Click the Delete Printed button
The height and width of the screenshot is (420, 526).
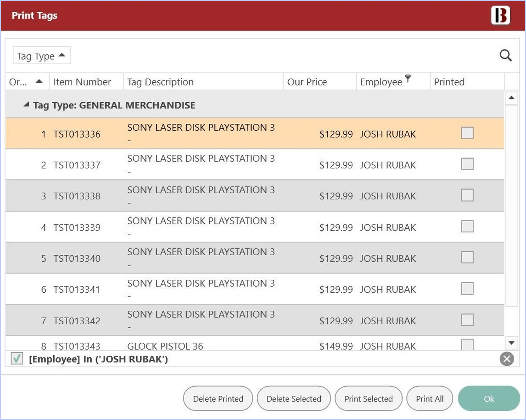coord(218,399)
